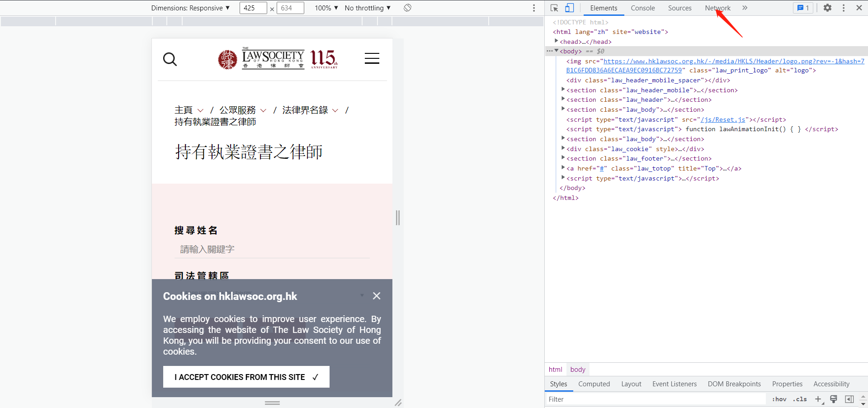The height and width of the screenshot is (408, 868).
Task: Click the viewport right-edge resize handle
Action: [x=398, y=218]
